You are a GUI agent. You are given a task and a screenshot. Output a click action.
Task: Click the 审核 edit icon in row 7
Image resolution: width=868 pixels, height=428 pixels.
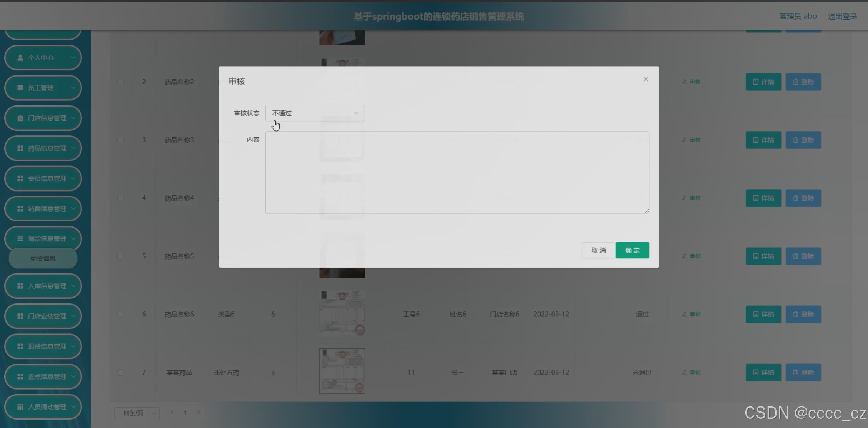684,372
